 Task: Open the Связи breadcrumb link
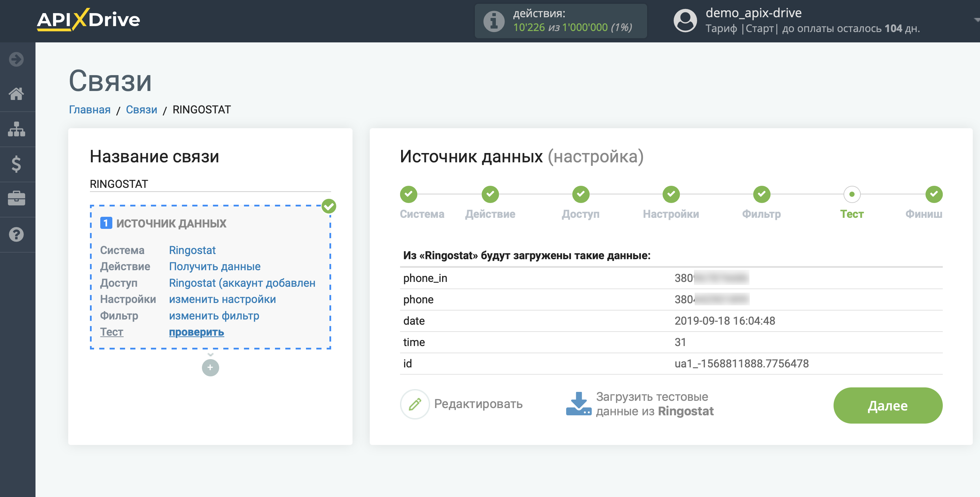pos(142,110)
